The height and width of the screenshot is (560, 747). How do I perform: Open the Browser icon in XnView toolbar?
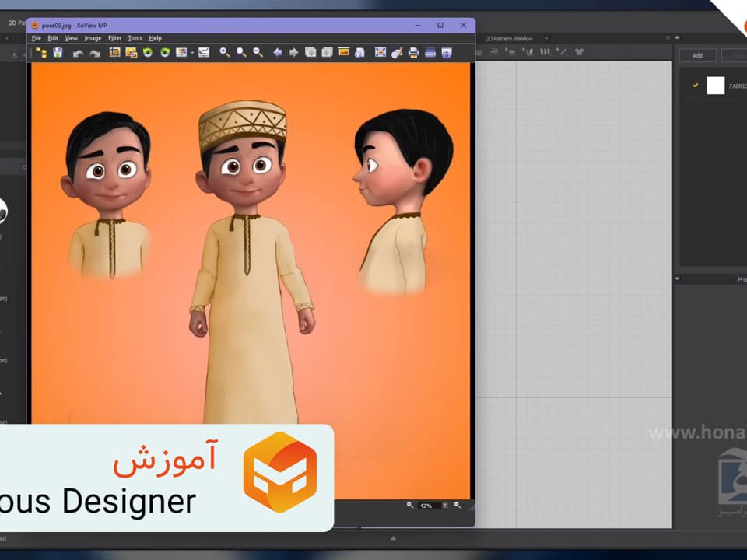click(x=41, y=53)
